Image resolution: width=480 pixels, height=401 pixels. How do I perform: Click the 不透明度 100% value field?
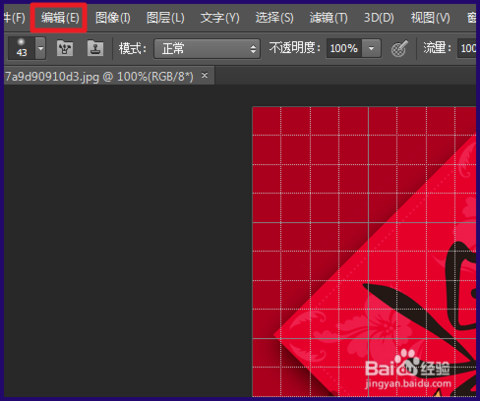tap(344, 49)
